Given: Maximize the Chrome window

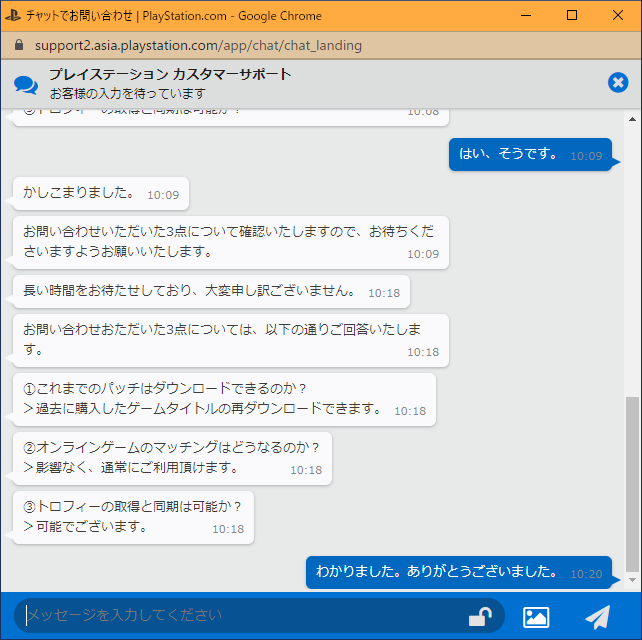Looking at the screenshot, I should 572,16.
